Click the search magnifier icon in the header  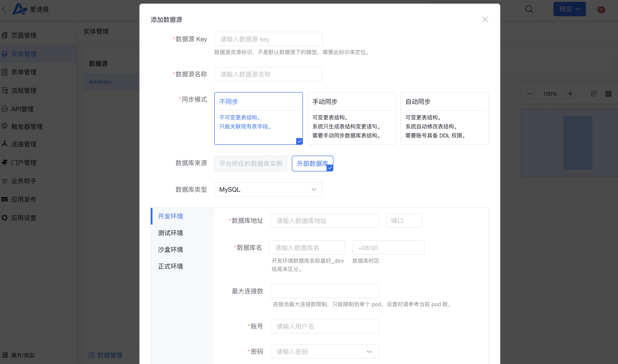tap(529, 9)
